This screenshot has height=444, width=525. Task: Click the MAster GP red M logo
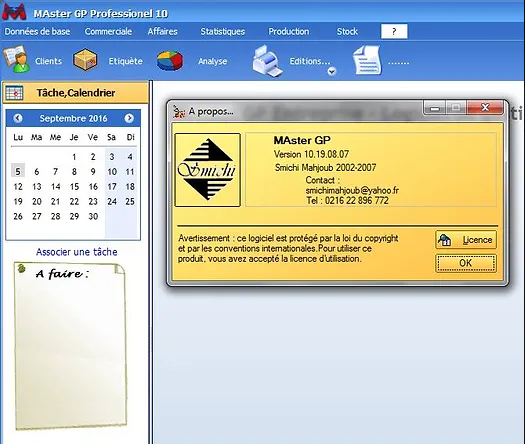(14, 12)
